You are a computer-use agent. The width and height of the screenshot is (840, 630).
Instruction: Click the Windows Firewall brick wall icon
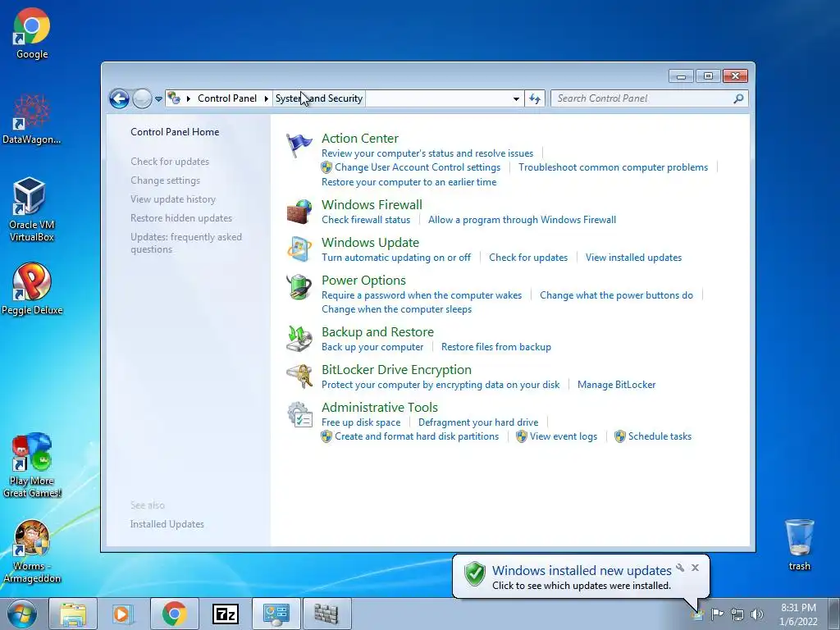(x=299, y=212)
